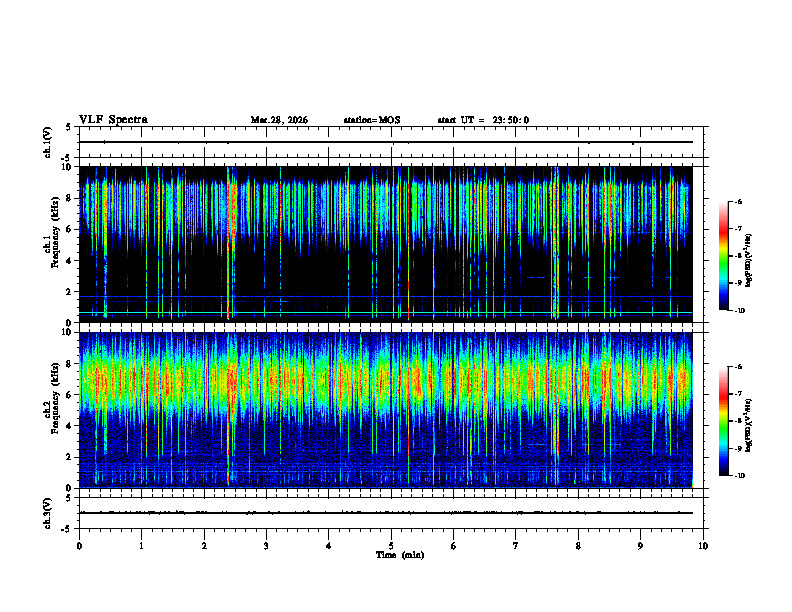
Task: Click the "ch.3(V)" axis label
Action: point(47,513)
